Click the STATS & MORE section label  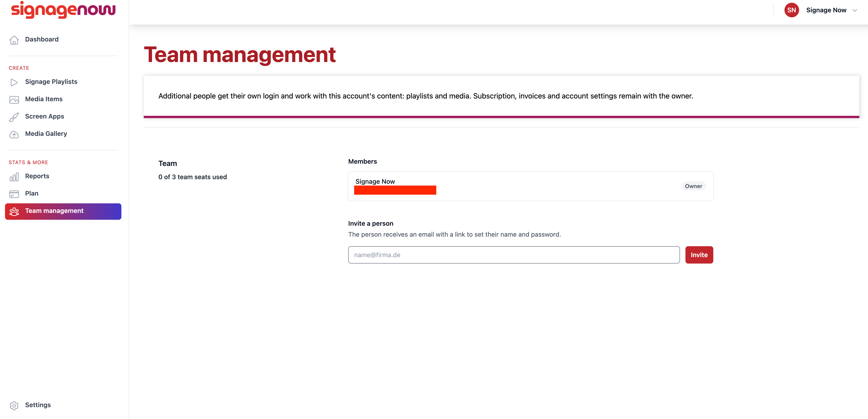click(x=28, y=163)
